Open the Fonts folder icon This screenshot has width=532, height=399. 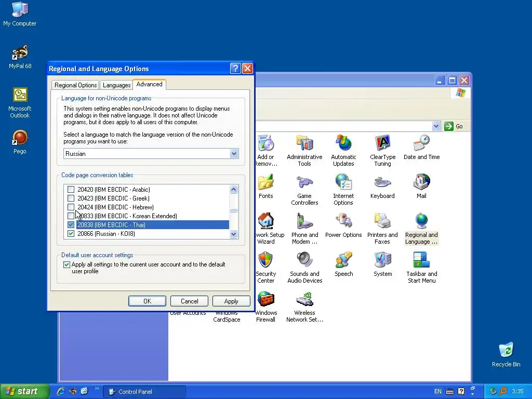tap(265, 187)
